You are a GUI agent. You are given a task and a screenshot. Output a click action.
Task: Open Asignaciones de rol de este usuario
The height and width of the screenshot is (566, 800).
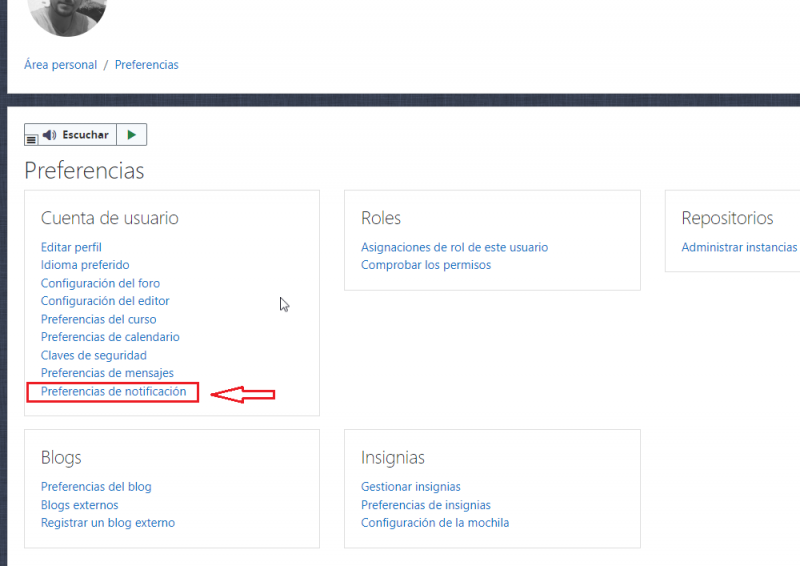pyautogui.click(x=454, y=247)
